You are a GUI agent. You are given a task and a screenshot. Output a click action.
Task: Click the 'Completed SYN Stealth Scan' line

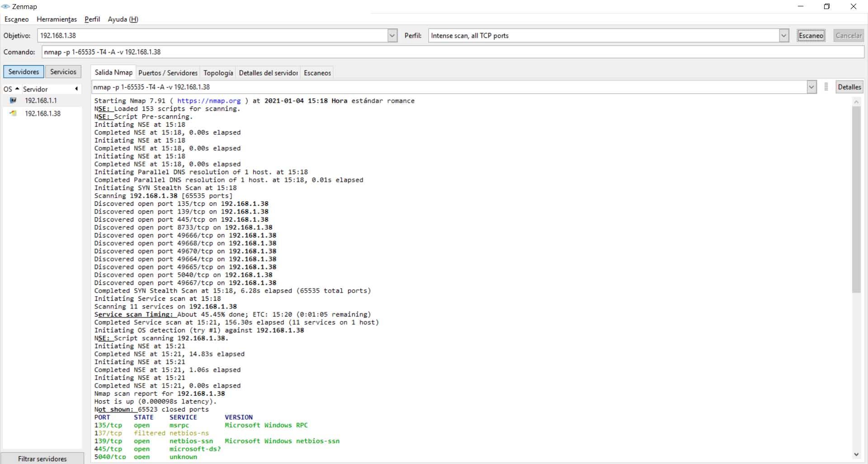(232, 291)
